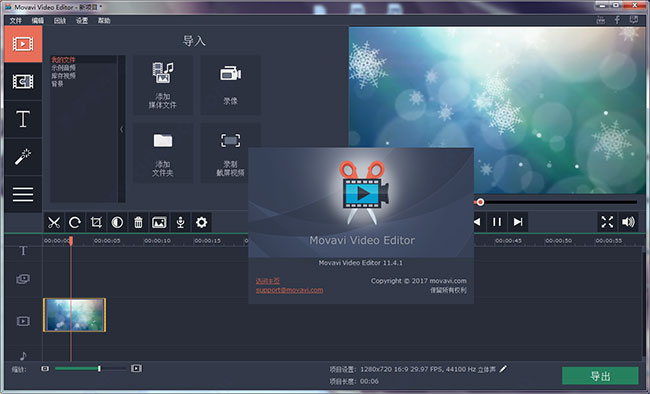Select the video clip thumbnail on timeline
650x394 pixels.
75,315
